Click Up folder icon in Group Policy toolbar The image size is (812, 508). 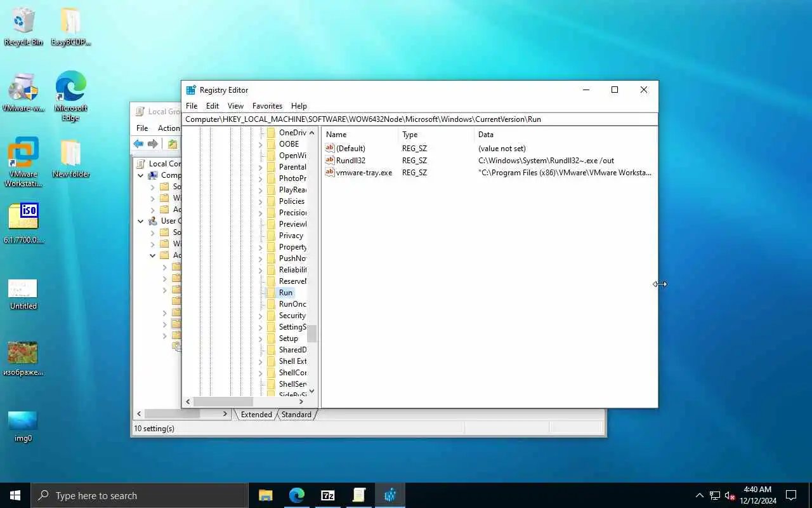(x=173, y=144)
